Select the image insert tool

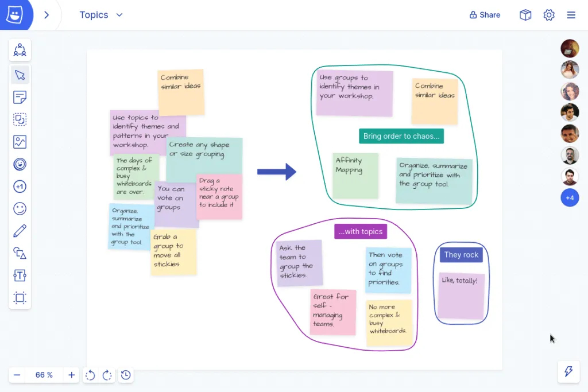pos(20,142)
